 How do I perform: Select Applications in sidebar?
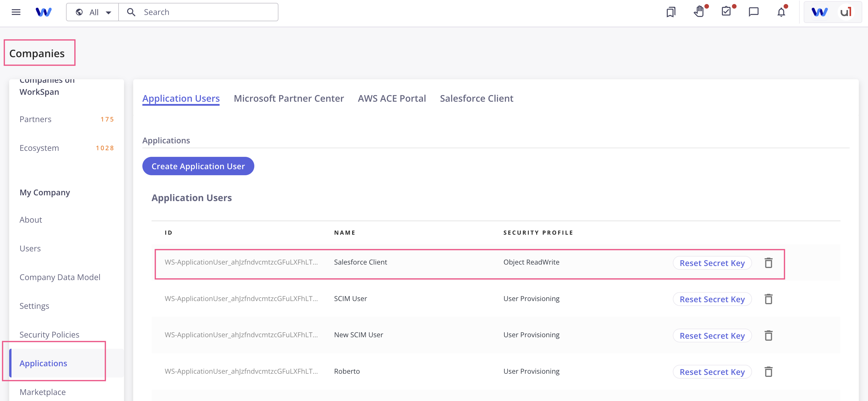[x=66, y=363]
